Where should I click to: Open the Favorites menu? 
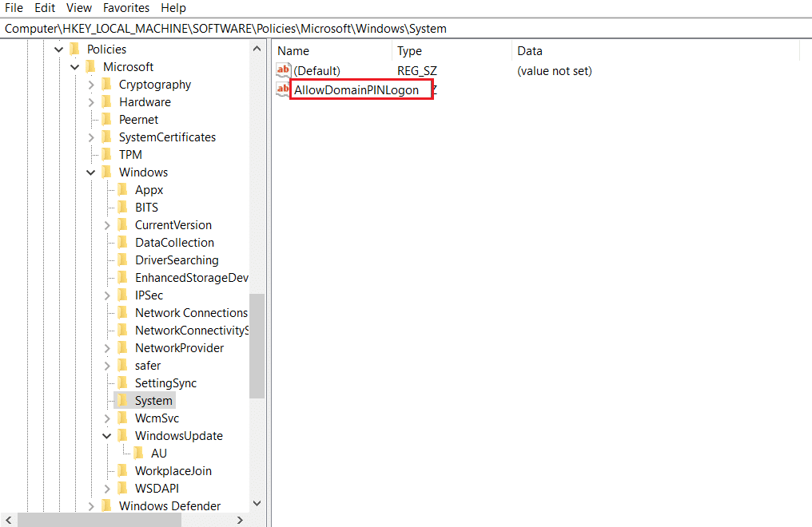(125, 8)
